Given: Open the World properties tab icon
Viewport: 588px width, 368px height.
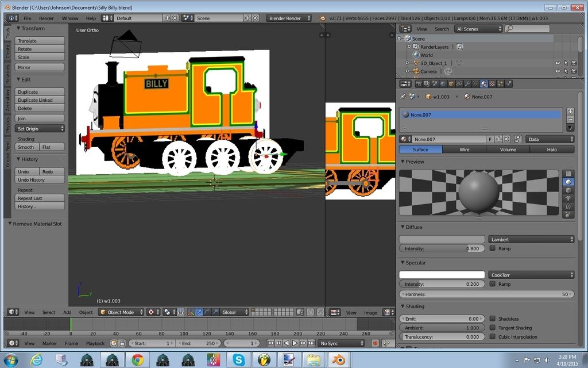Looking at the screenshot, I should point(443,84).
